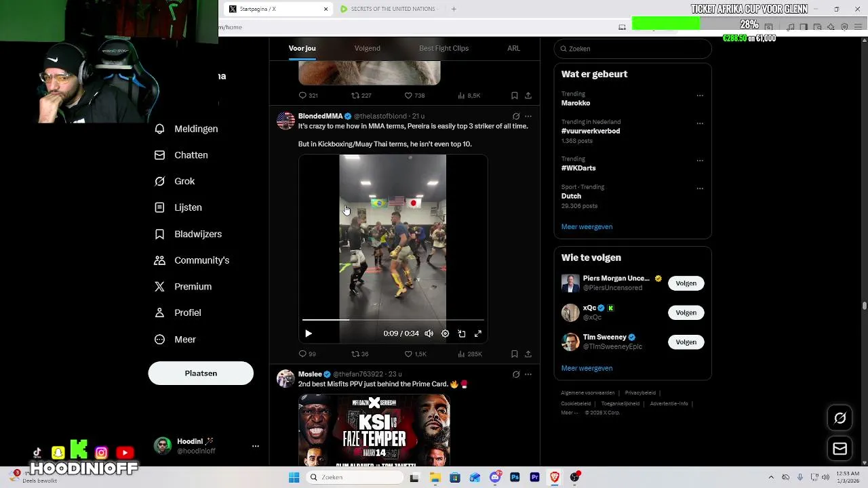Open account menu next to Hoodini
Image resolution: width=868 pixels, height=488 pixels.
pos(256,446)
